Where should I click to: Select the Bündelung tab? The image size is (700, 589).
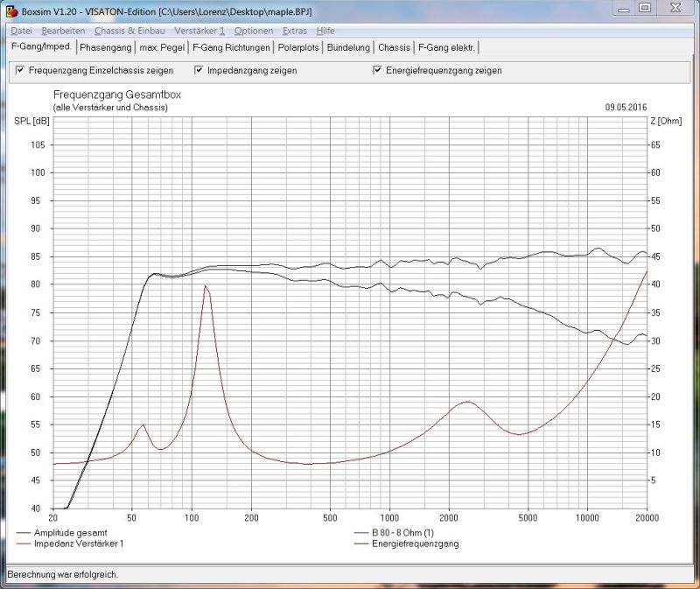click(348, 47)
